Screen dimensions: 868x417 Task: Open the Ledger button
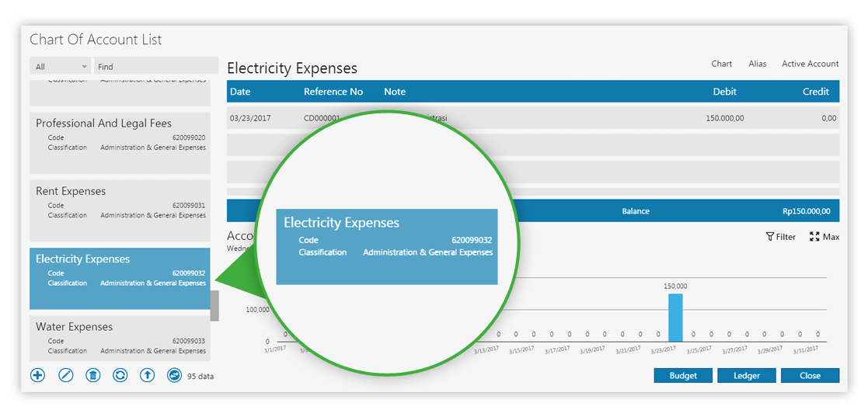(745, 375)
